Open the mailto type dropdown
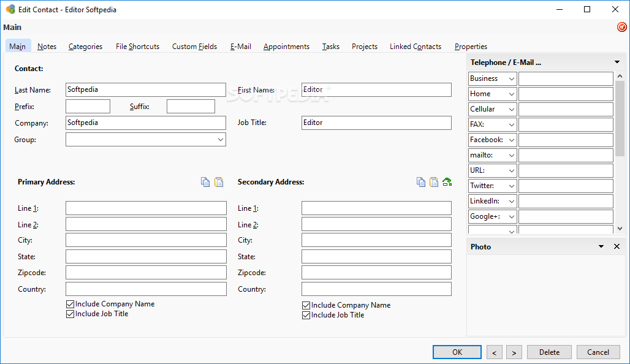 coord(512,155)
